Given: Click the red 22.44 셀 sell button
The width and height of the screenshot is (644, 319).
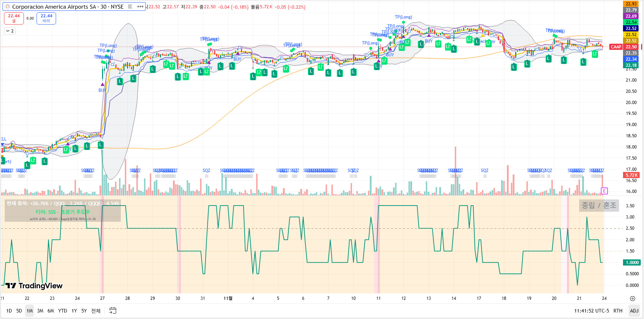Looking at the screenshot, I should 14,18.
